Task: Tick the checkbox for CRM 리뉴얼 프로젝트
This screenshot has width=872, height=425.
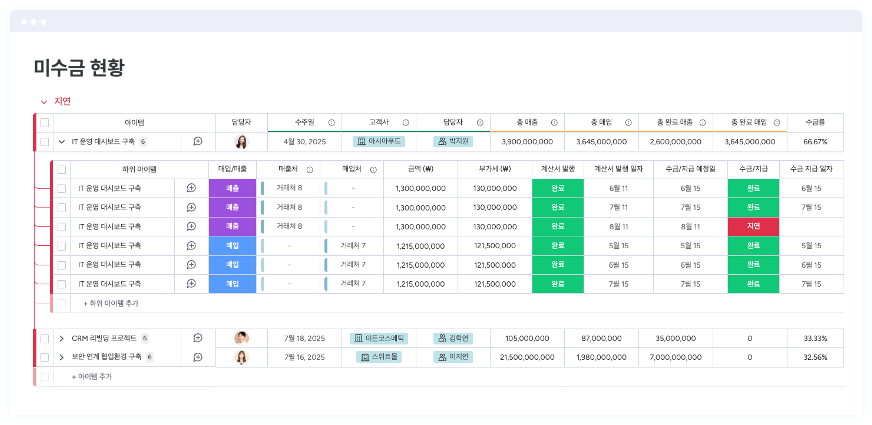Action: click(x=44, y=338)
